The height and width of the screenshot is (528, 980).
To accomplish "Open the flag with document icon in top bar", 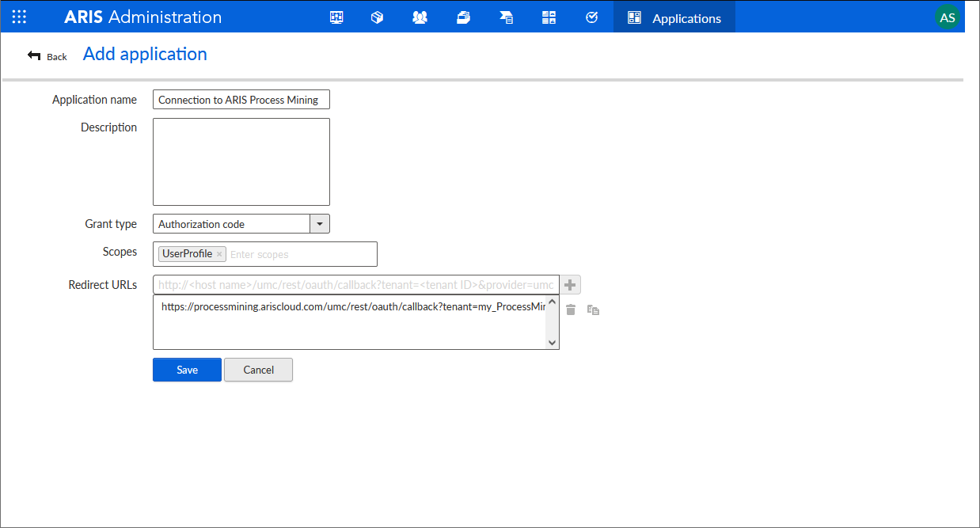I will [507, 17].
